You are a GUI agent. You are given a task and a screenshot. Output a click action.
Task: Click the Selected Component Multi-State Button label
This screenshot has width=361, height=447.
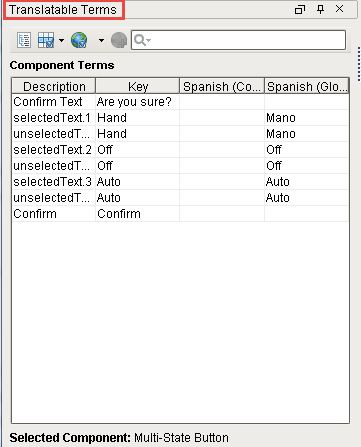119,437
